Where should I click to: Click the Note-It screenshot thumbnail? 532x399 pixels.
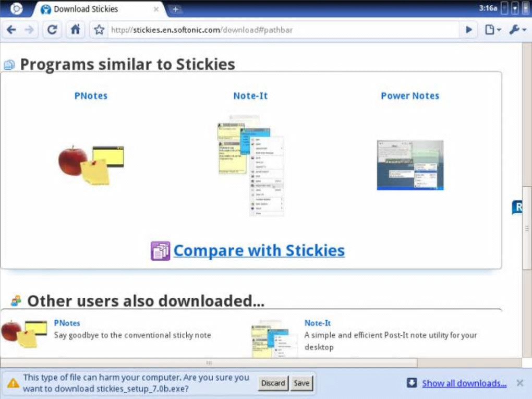pyautogui.click(x=250, y=165)
